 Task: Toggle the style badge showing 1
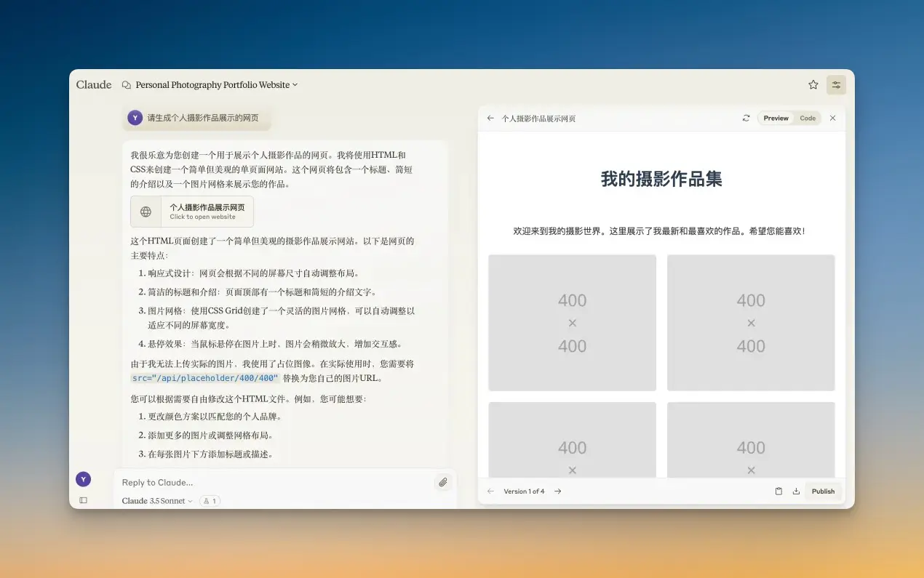click(210, 501)
